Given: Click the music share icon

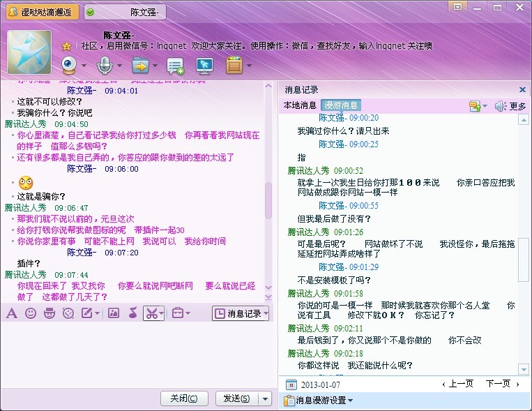Looking at the screenshot, I should coord(132,313).
